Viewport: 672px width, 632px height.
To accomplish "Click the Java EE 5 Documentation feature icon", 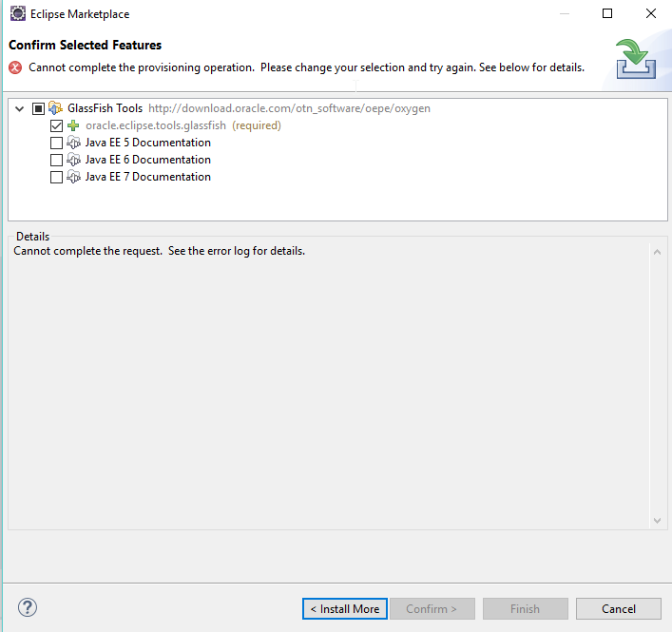I will (x=74, y=143).
